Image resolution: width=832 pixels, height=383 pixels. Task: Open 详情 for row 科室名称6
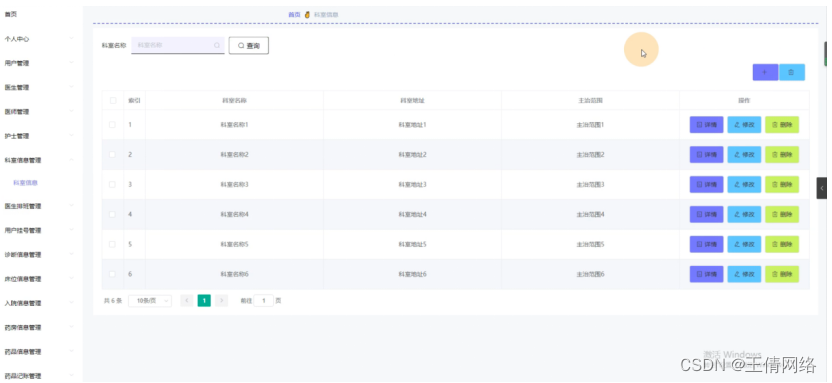(706, 274)
